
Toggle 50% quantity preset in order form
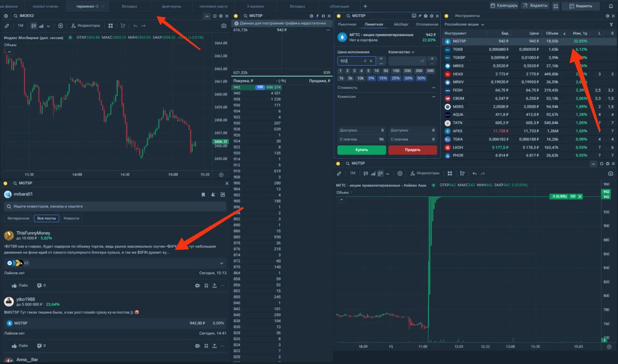421,78
